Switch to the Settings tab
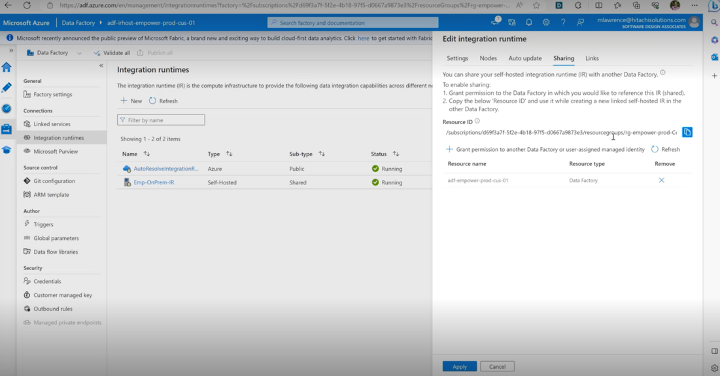The image size is (720, 376). click(x=457, y=58)
